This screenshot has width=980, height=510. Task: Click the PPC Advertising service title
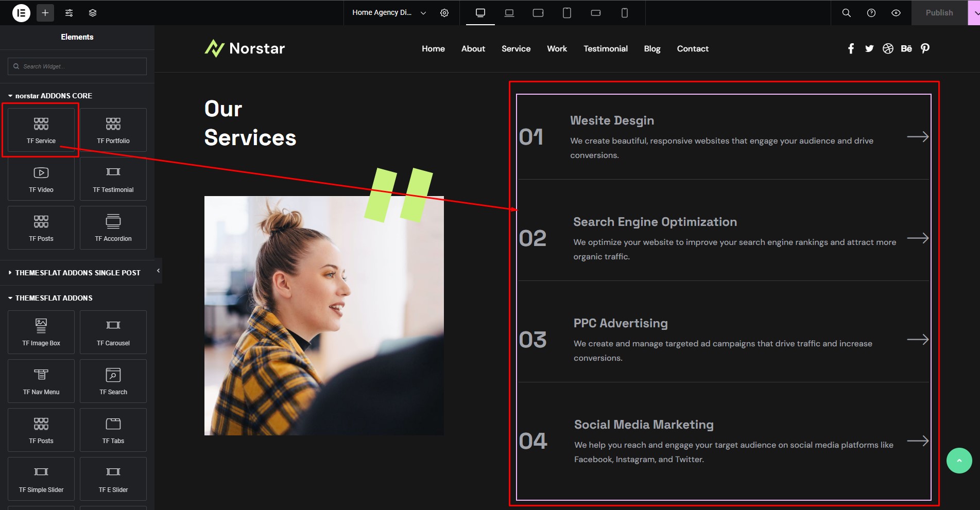(x=621, y=323)
